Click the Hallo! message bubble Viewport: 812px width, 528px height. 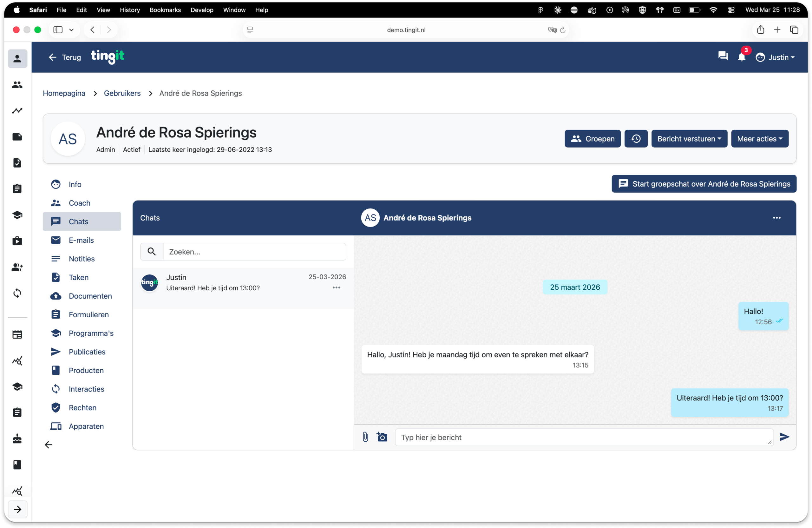(x=763, y=316)
